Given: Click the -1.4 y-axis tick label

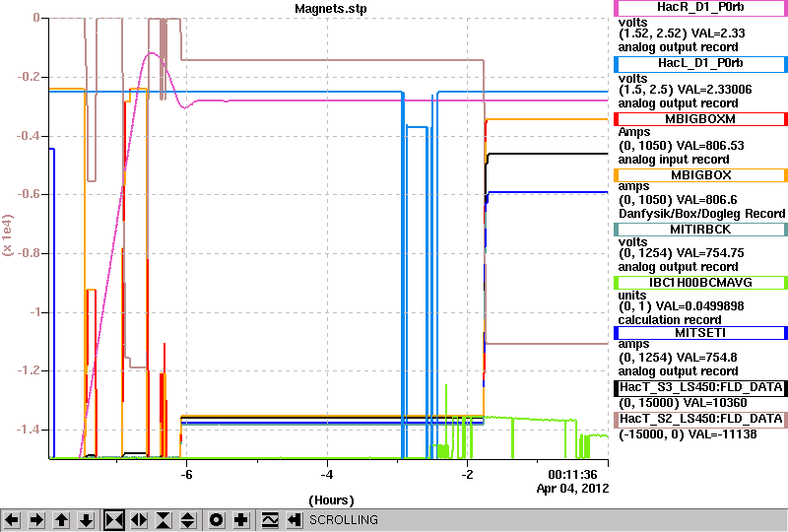Looking at the screenshot, I should pyautogui.click(x=29, y=430).
